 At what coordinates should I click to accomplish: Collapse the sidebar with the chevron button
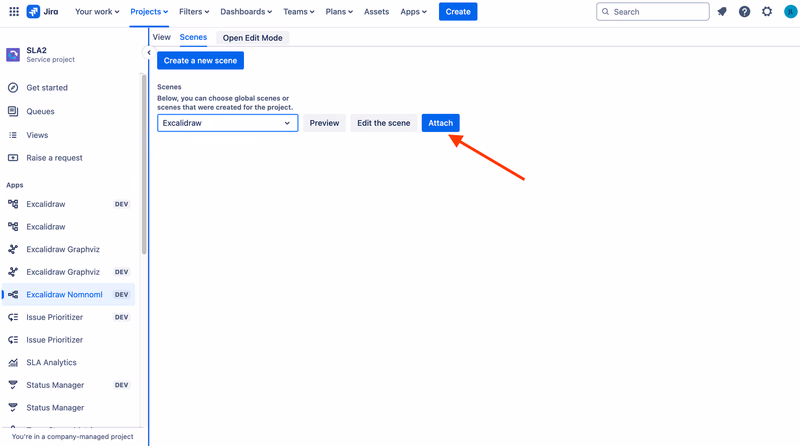point(148,53)
